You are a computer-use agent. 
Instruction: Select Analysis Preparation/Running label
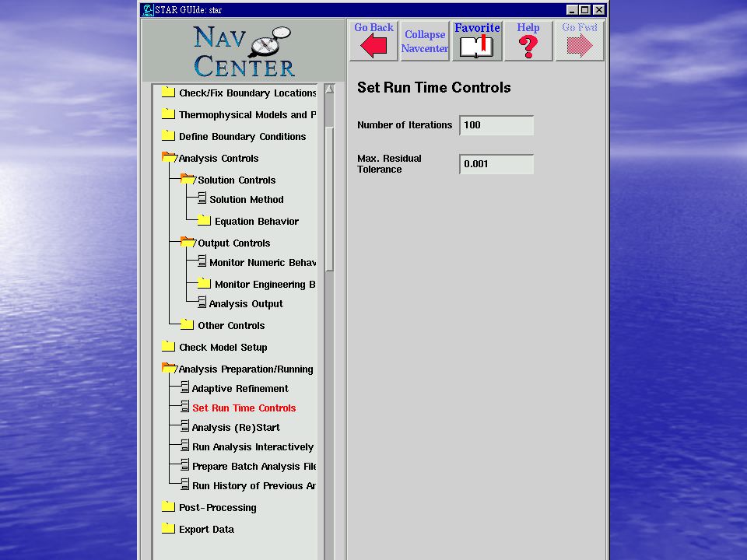click(x=246, y=369)
